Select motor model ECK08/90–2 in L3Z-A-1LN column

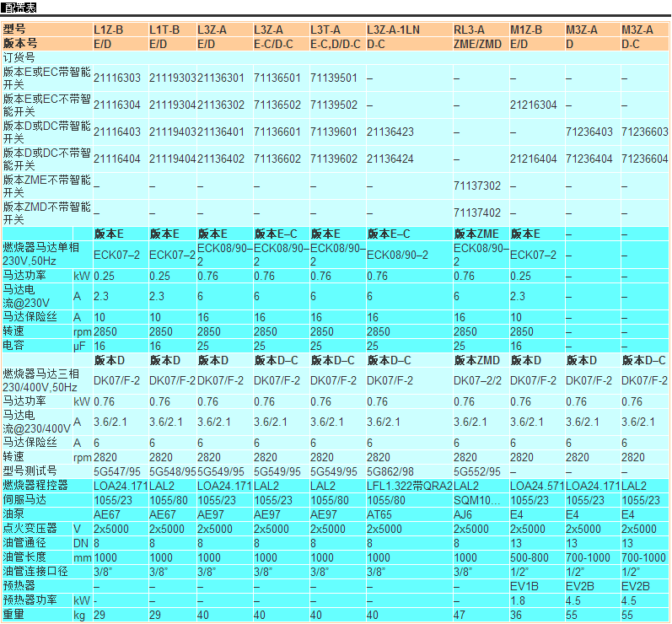397,255
